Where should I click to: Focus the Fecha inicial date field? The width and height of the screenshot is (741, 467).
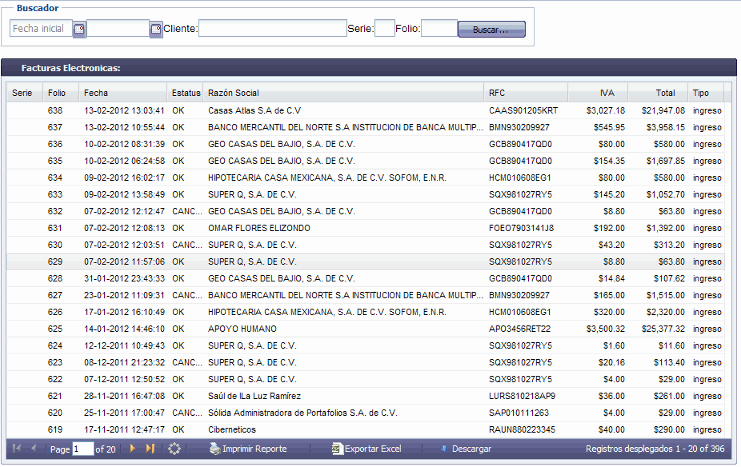coord(41,28)
